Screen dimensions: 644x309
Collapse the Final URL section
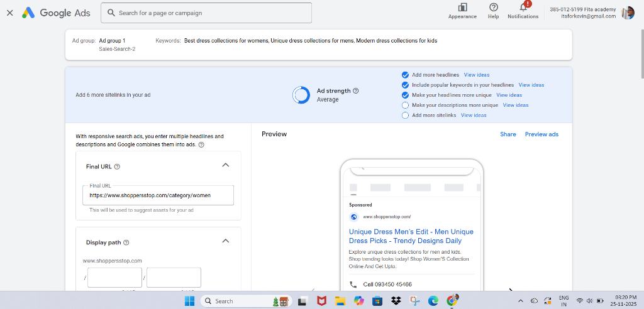tap(226, 165)
